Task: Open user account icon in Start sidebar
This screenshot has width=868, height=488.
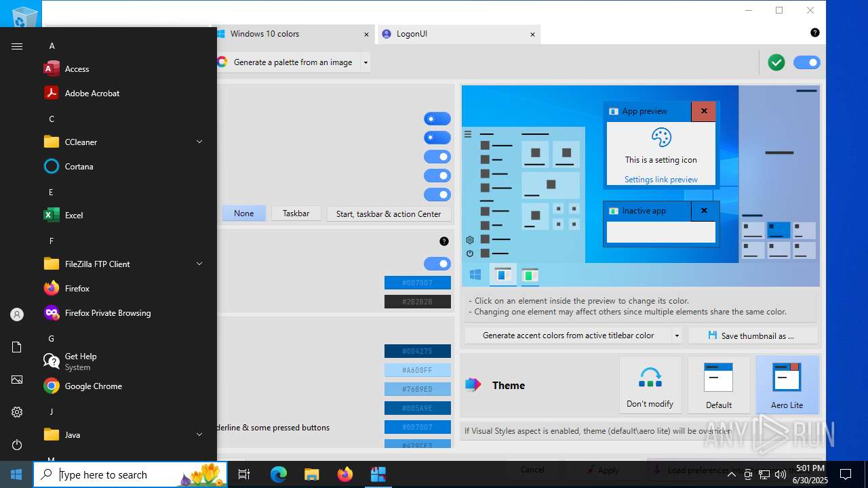Action: pos(17,314)
